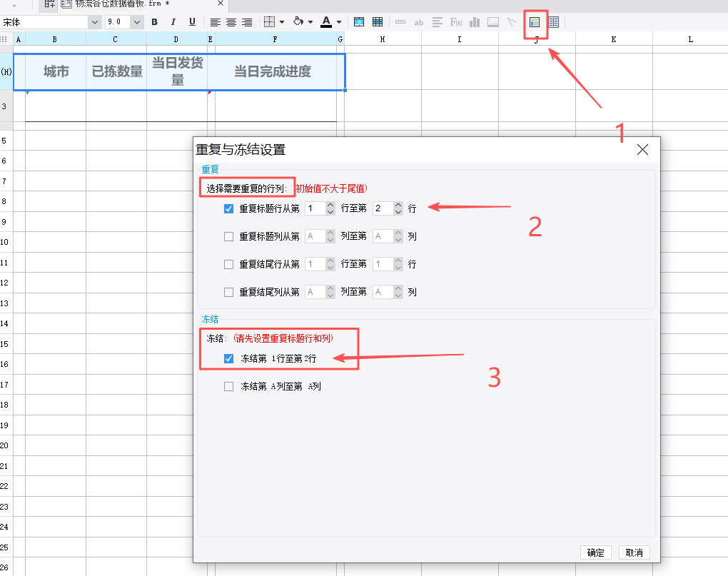Expand the cell border style dropdown arrow
Viewport: 728px width, 576px height.
coord(282,22)
